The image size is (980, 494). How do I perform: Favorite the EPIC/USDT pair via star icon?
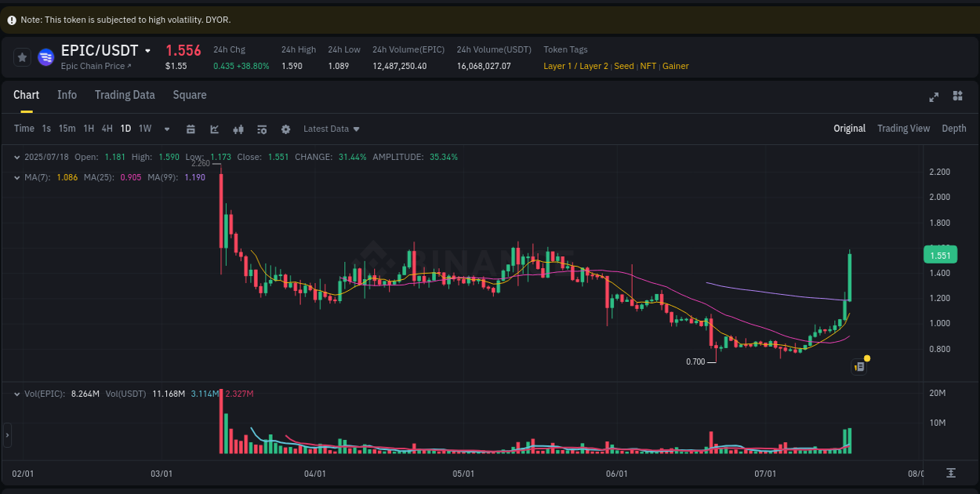point(22,56)
